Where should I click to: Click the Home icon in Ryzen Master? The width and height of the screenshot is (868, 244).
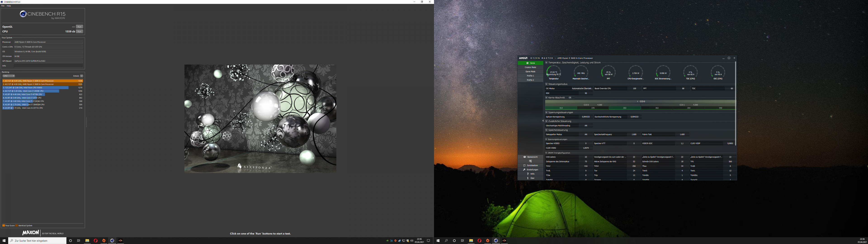[527, 63]
